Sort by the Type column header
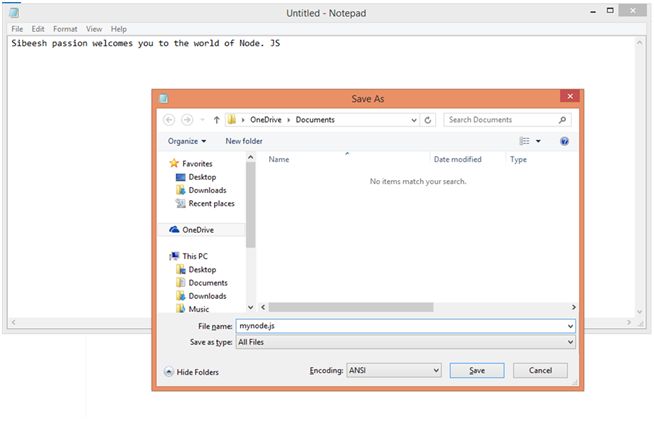Screen dimensions: 654x421 pos(518,159)
